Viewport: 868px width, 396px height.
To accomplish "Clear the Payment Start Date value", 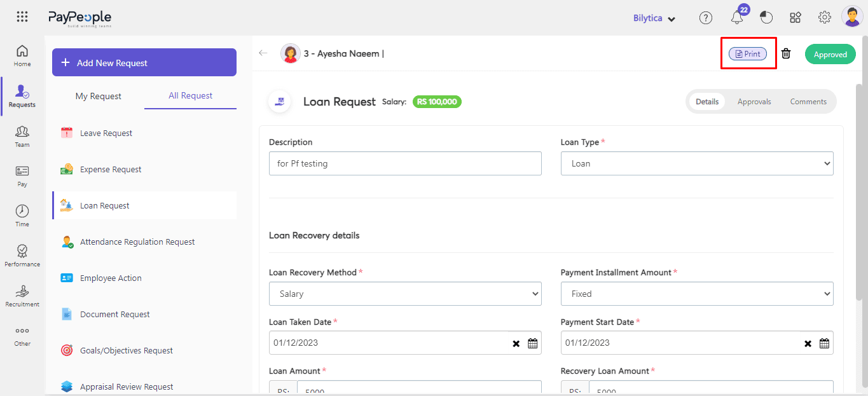I will pyautogui.click(x=808, y=343).
